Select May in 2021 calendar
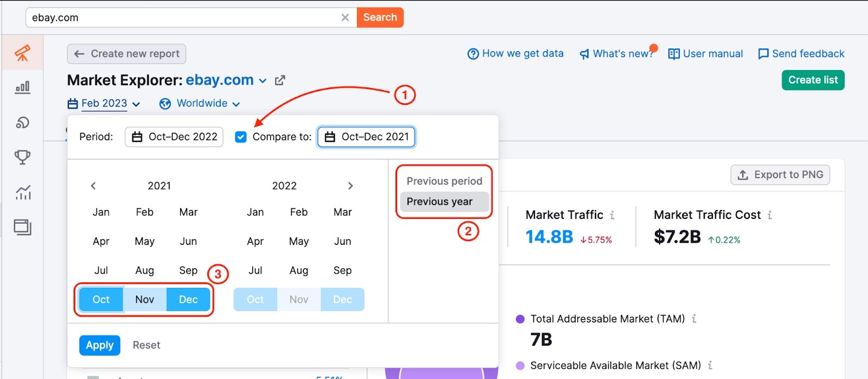868x379 pixels. 145,241
